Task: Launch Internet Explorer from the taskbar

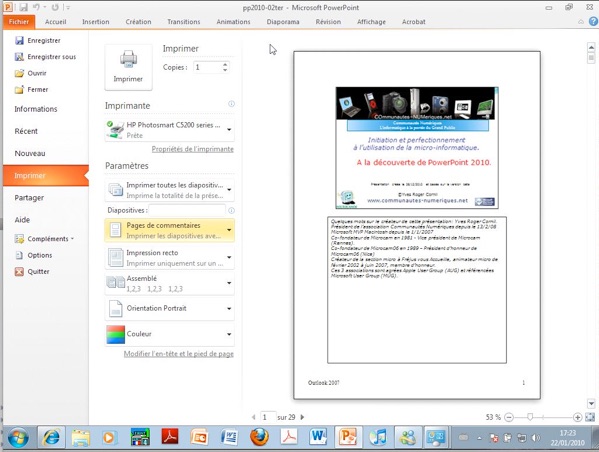Action: (51, 437)
